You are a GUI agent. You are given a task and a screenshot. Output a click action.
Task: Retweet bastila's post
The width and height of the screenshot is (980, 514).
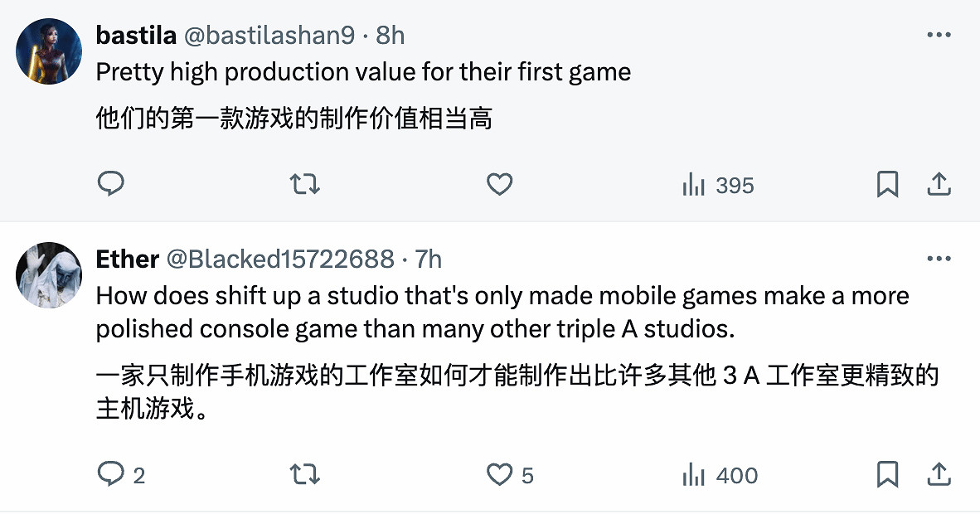[304, 184]
